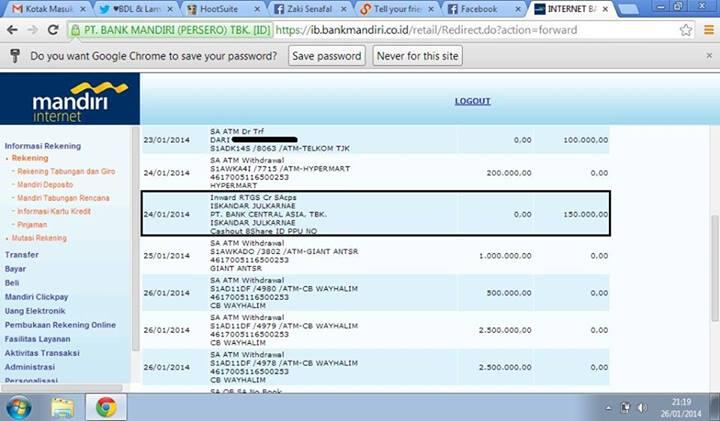Open Informasi Rekening menu
720x421 pixels.
coord(43,146)
